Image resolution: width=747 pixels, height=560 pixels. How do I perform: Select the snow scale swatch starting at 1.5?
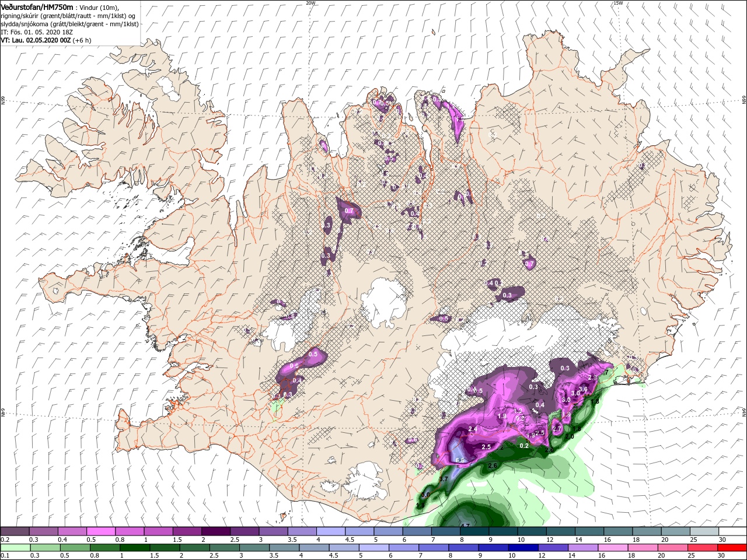point(187,531)
